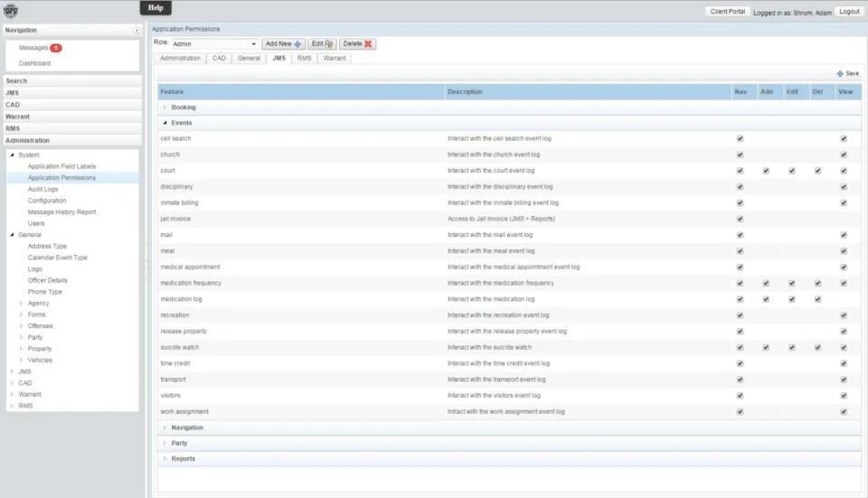The height and width of the screenshot is (498, 868).
Task: Click the Description column header
Action: click(x=588, y=92)
